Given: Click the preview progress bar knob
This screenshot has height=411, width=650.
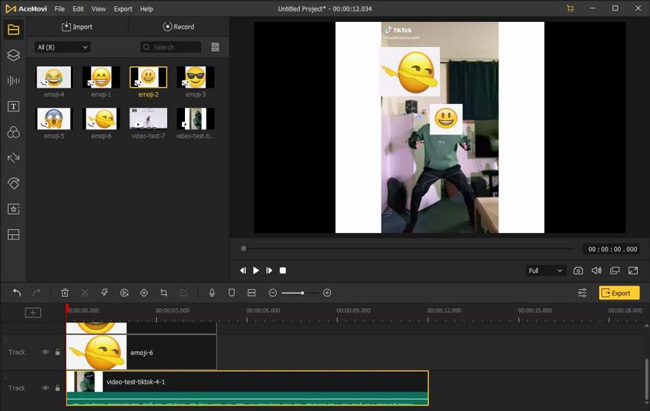Looking at the screenshot, I should (244, 248).
